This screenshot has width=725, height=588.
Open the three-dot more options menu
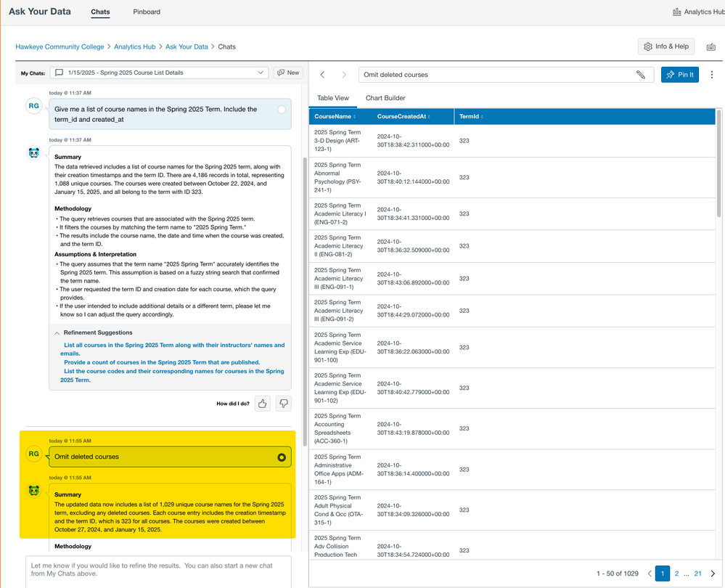pos(711,75)
